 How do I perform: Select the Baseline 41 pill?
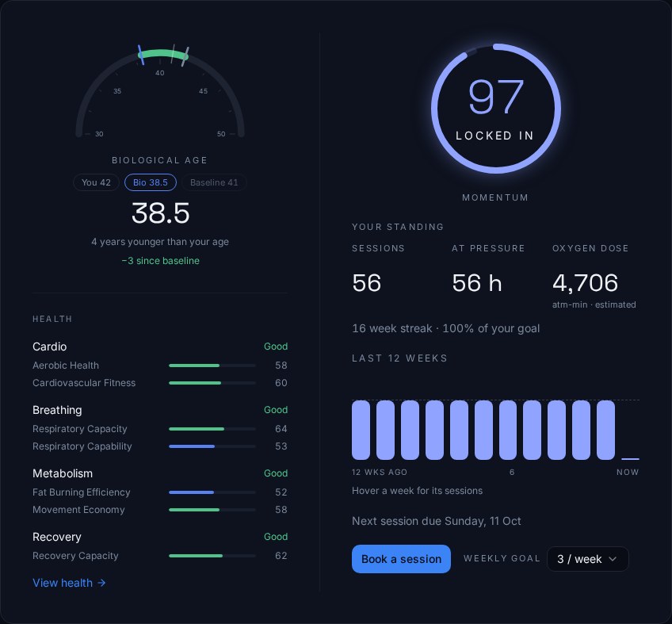click(x=214, y=182)
